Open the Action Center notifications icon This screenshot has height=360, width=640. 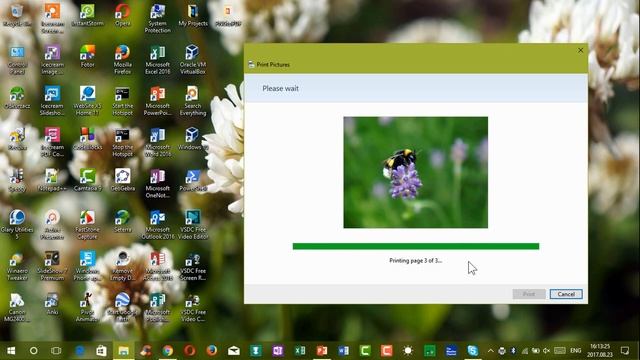(624, 351)
